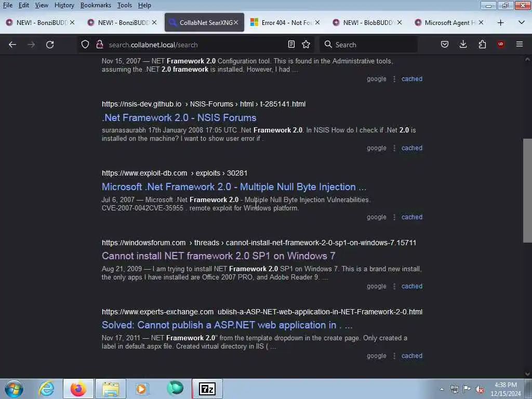The height and width of the screenshot is (399, 532).
Task: Open the File menu
Action: pos(8,5)
